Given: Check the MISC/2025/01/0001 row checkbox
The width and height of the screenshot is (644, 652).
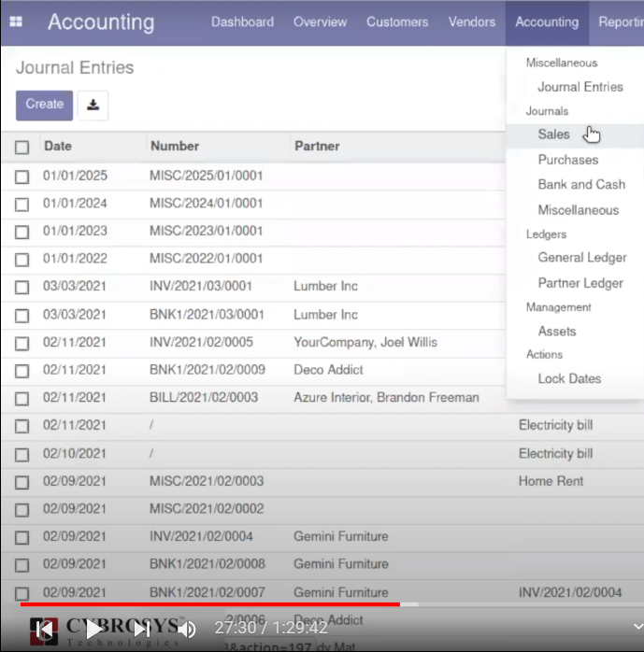Looking at the screenshot, I should coord(21,177).
